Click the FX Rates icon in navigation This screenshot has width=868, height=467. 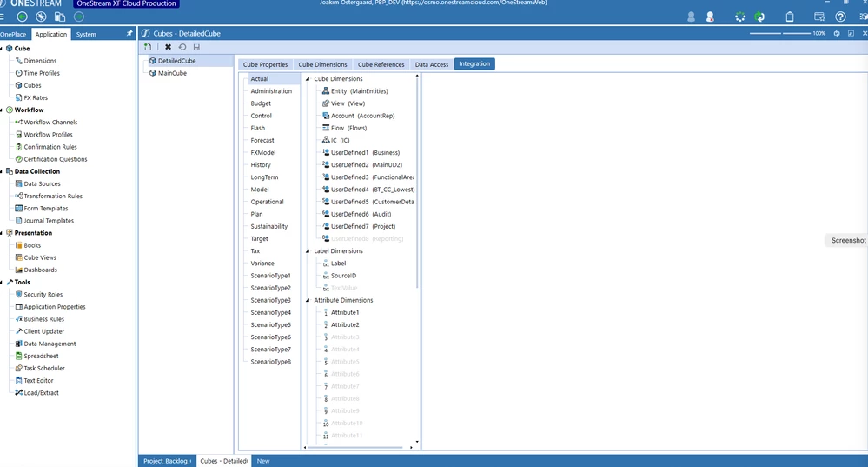[18, 97]
